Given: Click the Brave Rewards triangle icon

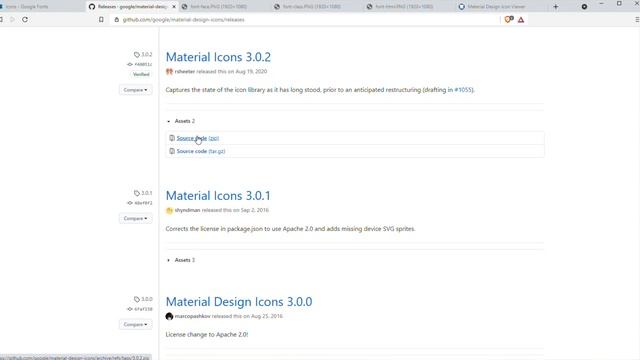Looking at the screenshot, I should point(521,20).
